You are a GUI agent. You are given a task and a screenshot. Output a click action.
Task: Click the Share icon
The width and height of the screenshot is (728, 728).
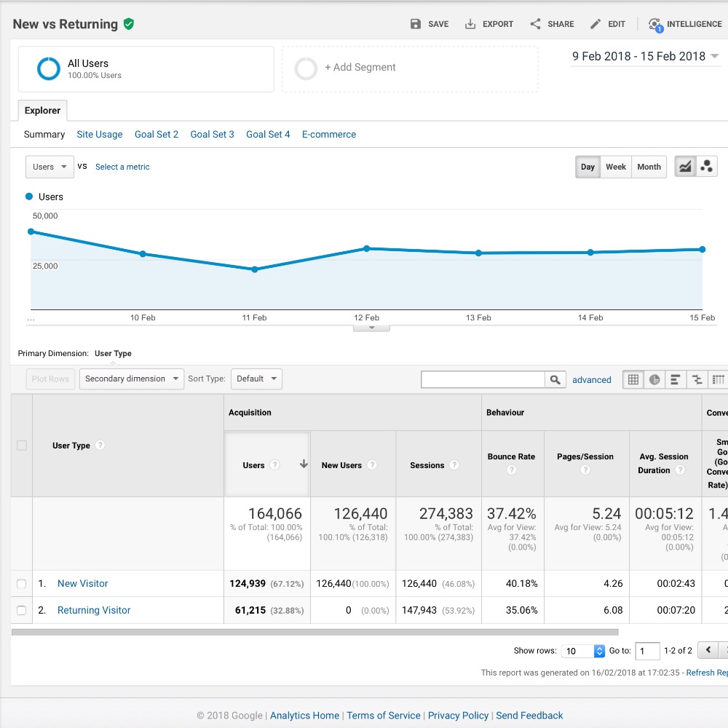point(535,24)
